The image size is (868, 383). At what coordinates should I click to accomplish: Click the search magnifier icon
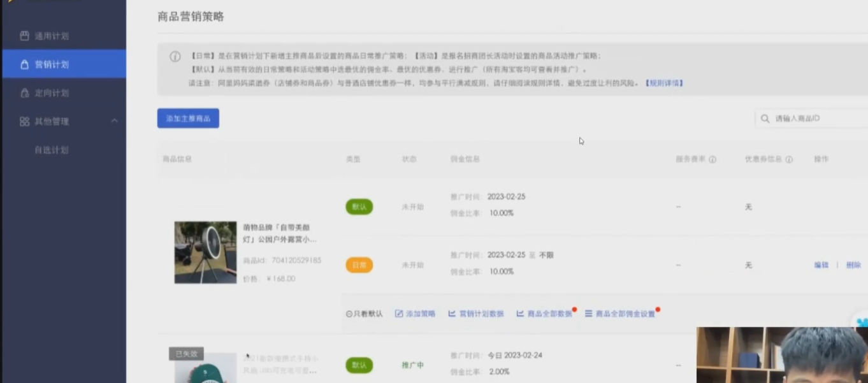[x=765, y=119]
